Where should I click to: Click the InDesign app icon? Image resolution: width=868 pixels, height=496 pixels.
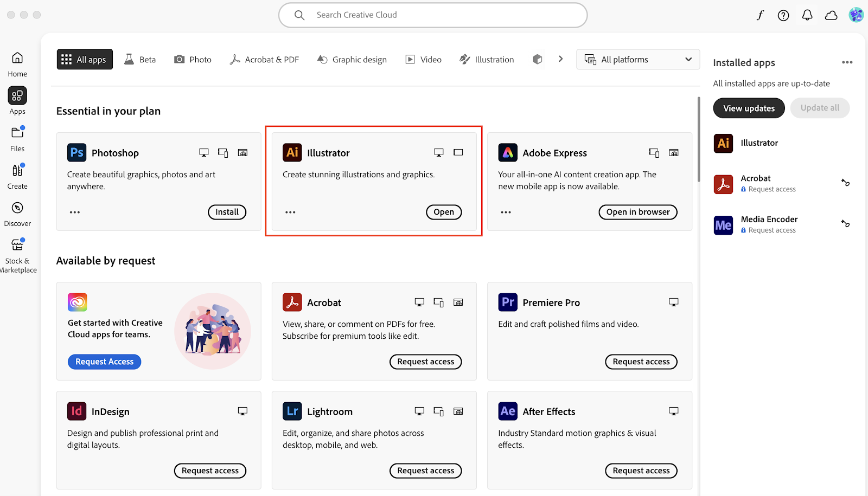tap(76, 411)
